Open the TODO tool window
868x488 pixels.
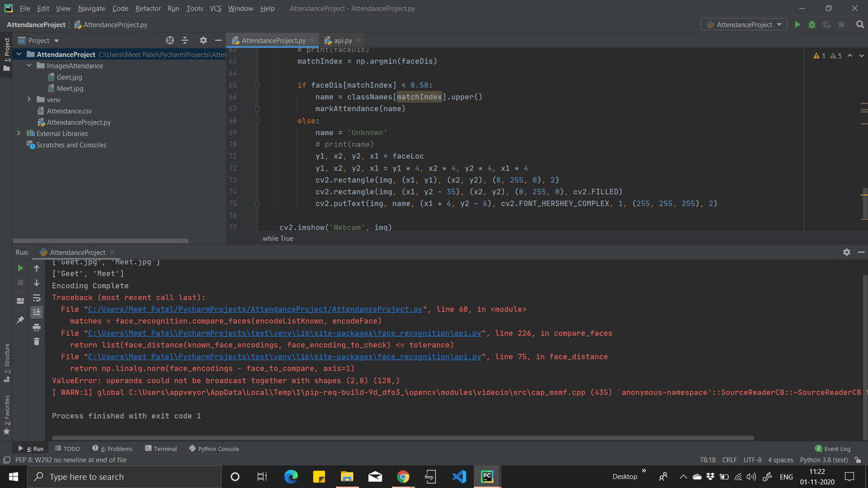pos(68,449)
